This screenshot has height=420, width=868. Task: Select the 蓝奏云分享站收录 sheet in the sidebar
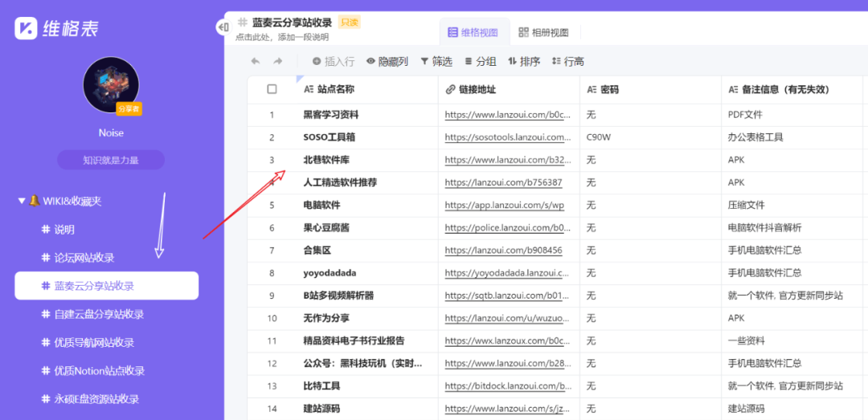click(106, 286)
